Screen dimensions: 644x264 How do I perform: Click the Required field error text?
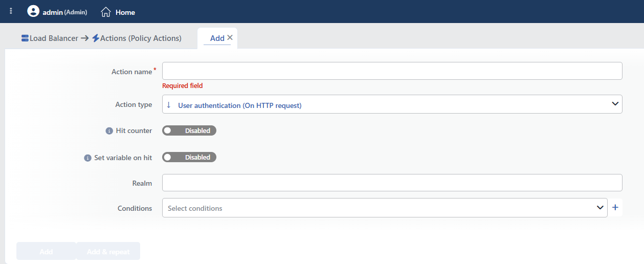coord(182,86)
